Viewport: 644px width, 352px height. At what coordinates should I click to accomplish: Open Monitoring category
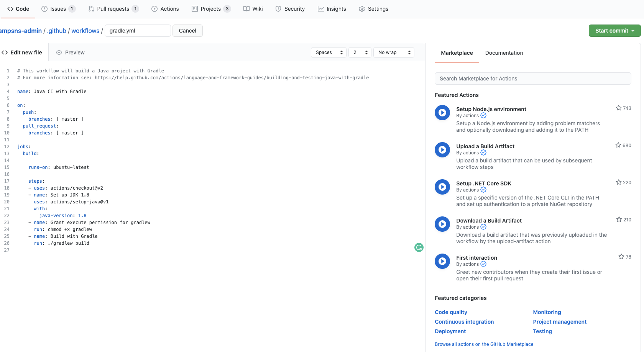547,312
